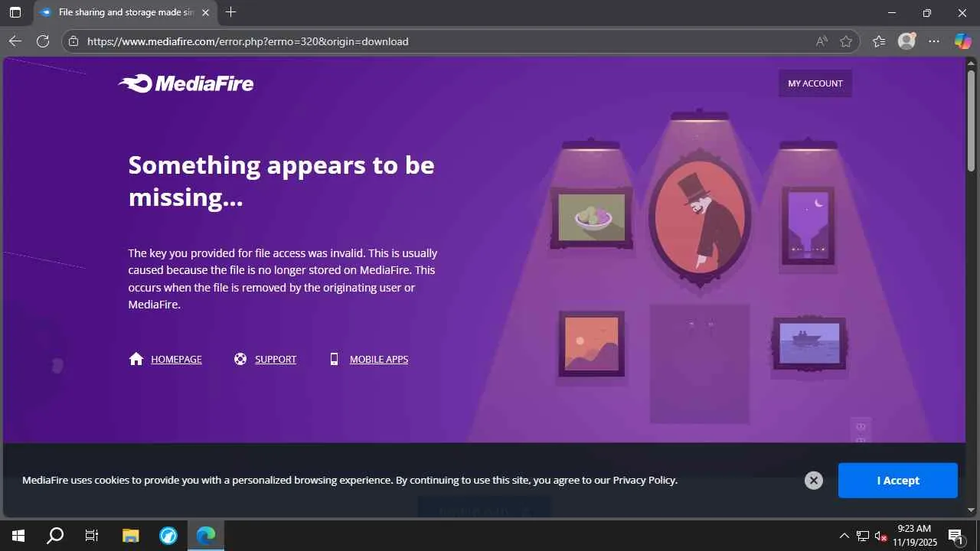Switch to Microsoft Edge on the taskbar
980x551 pixels.
point(206,536)
